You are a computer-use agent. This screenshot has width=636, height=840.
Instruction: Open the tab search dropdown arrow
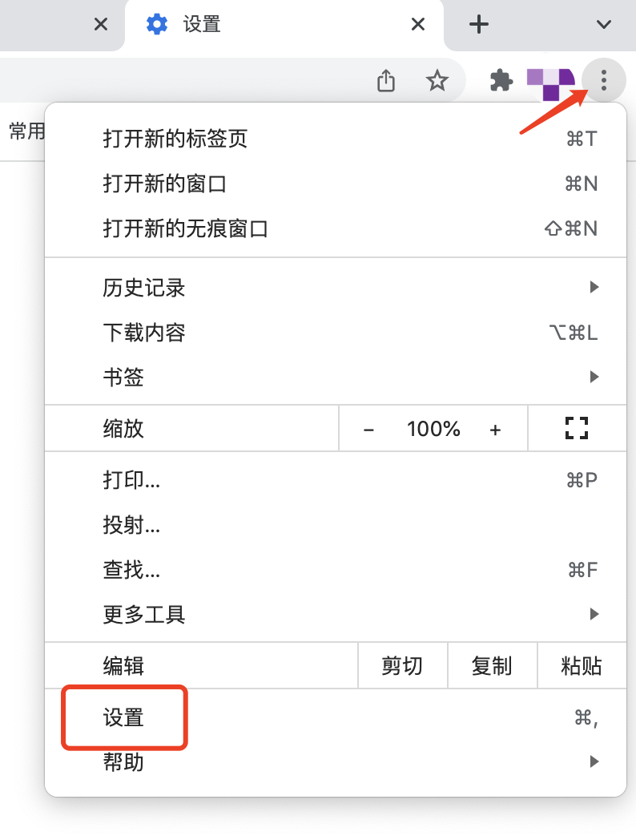pos(604,24)
